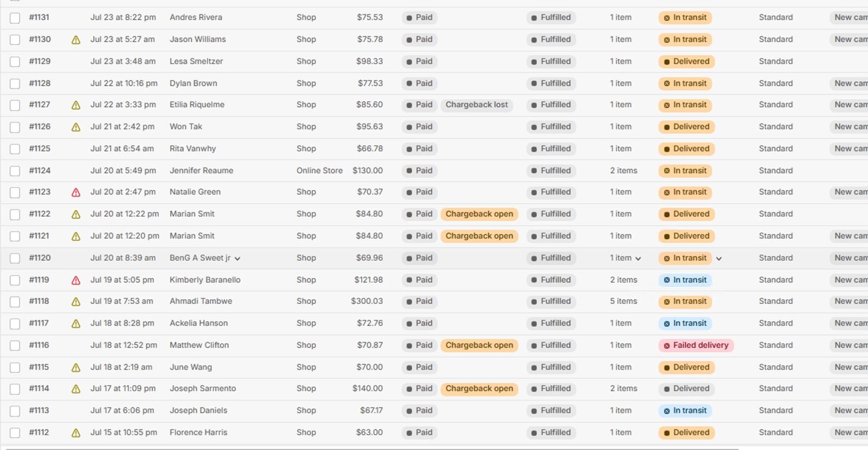Click the yellow warning icon next to order #1127
This screenshot has width=868, height=450.
(76, 105)
